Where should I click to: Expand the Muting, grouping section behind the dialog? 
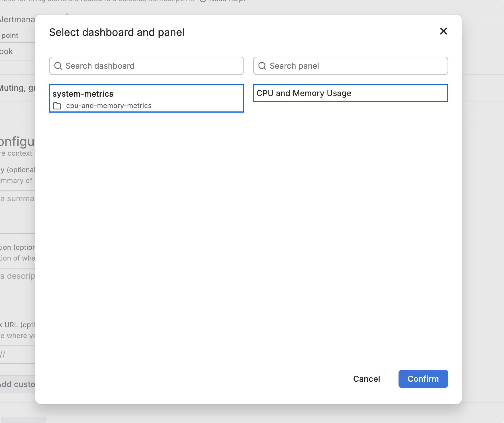click(x=17, y=88)
